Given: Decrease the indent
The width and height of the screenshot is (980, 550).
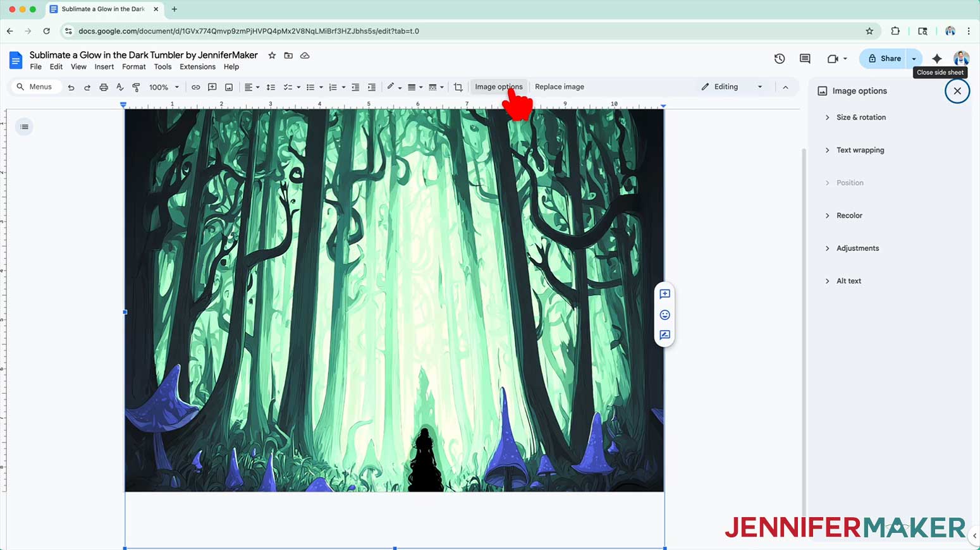Looking at the screenshot, I should click(x=355, y=87).
